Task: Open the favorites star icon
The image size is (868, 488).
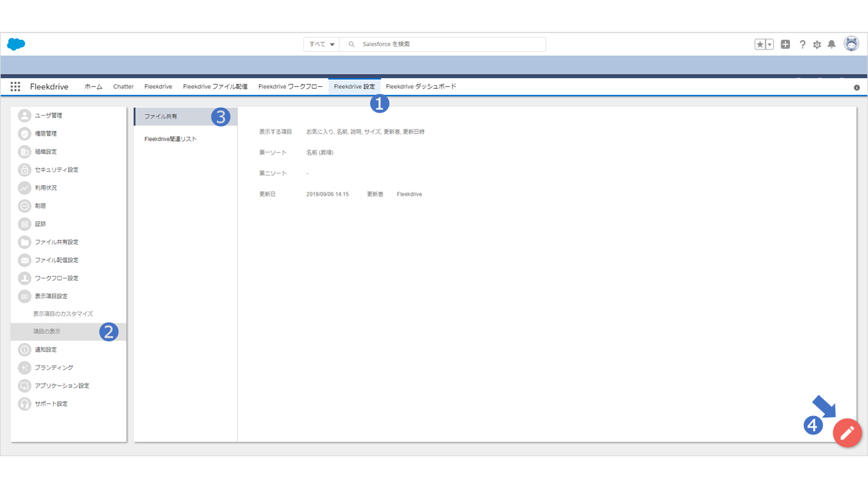Action: point(760,44)
